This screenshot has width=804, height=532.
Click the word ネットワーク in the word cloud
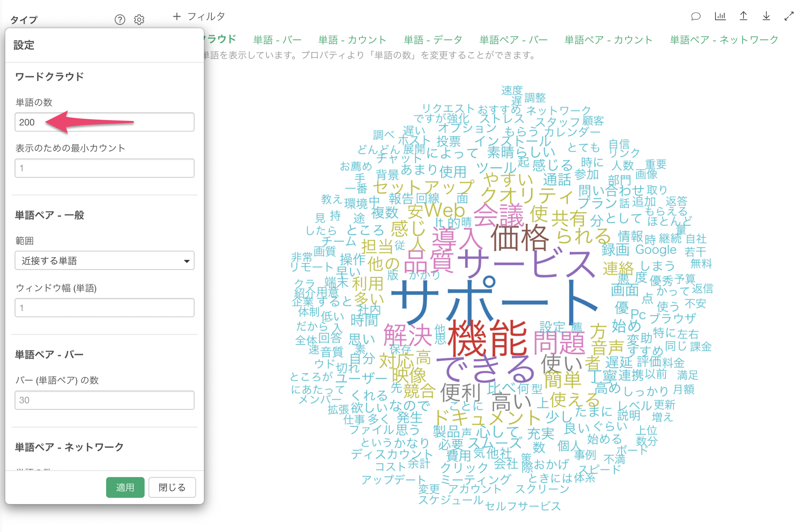point(559,110)
